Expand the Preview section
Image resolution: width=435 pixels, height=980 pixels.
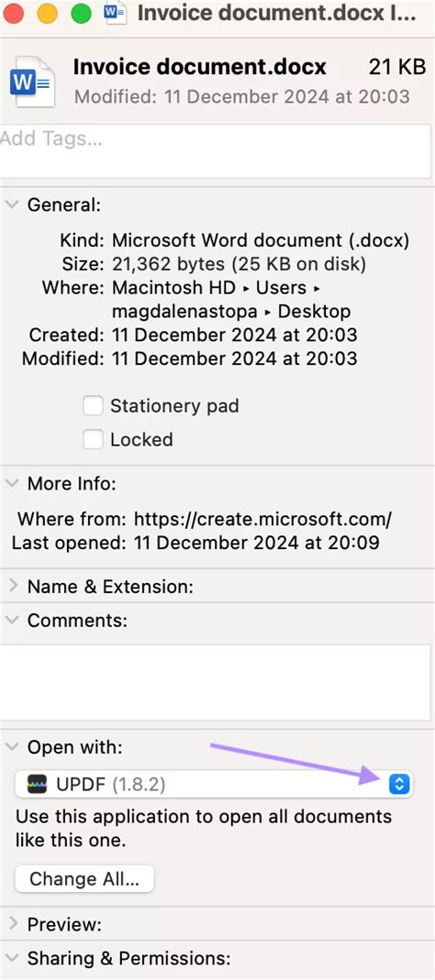[12, 924]
